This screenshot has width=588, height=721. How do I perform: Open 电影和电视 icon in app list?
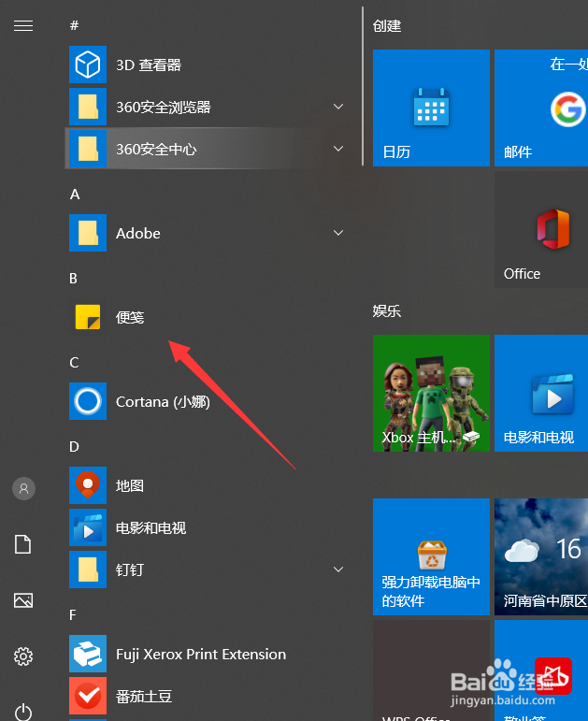[x=88, y=527]
